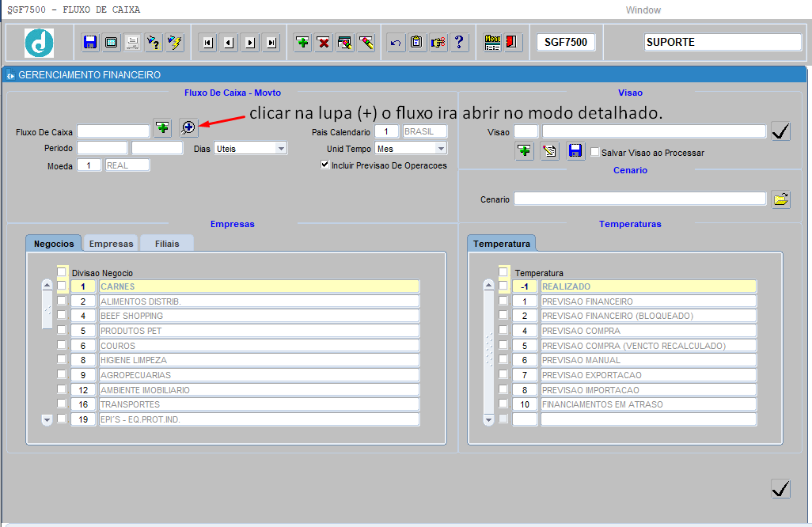Check the FINANCIAMENTOS EM ATRASO checkbox
Image resolution: width=812 pixels, height=527 pixels.
tap(503, 404)
